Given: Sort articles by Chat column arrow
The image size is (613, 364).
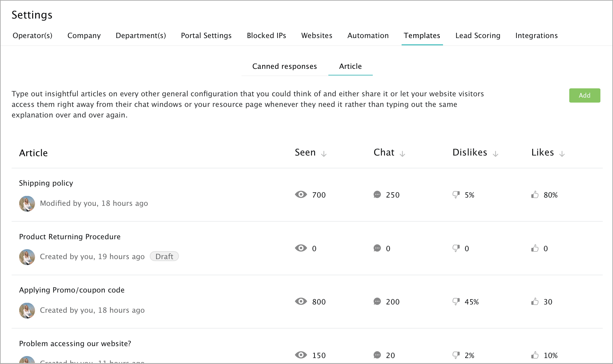Looking at the screenshot, I should click(403, 154).
